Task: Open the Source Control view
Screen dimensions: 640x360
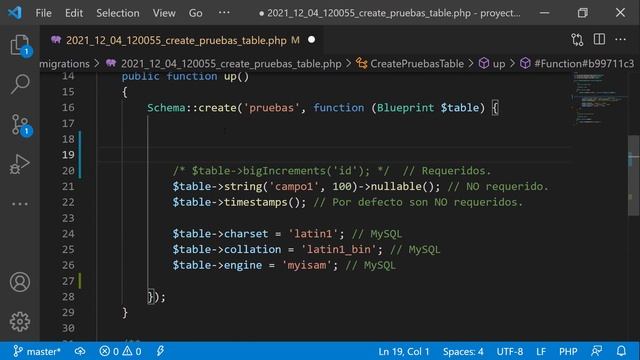Action: 20,124
